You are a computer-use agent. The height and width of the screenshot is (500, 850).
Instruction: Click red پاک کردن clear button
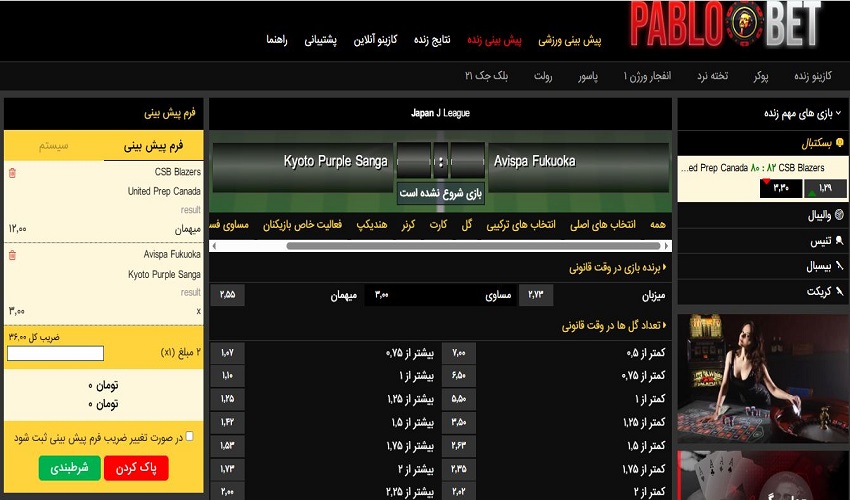pos(136,468)
